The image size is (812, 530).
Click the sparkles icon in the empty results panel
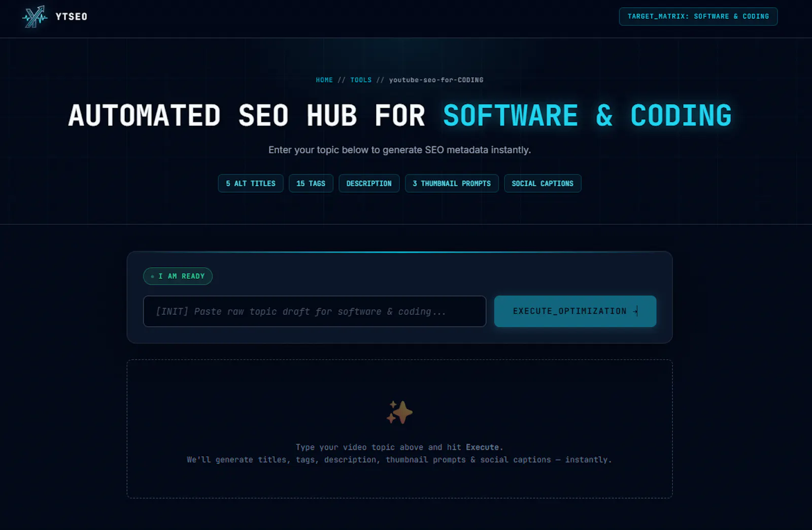pyautogui.click(x=399, y=412)
